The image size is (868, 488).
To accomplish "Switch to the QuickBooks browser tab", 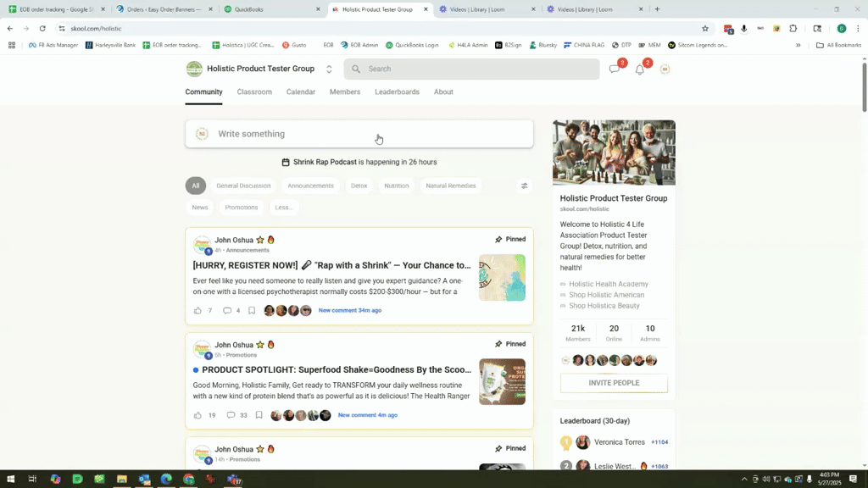I will 271,9.
